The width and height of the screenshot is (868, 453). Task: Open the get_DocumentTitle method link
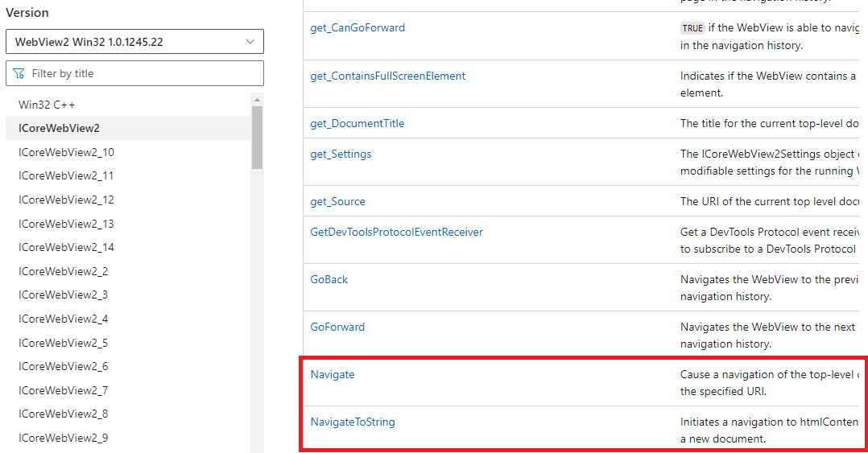click(357, 123)
